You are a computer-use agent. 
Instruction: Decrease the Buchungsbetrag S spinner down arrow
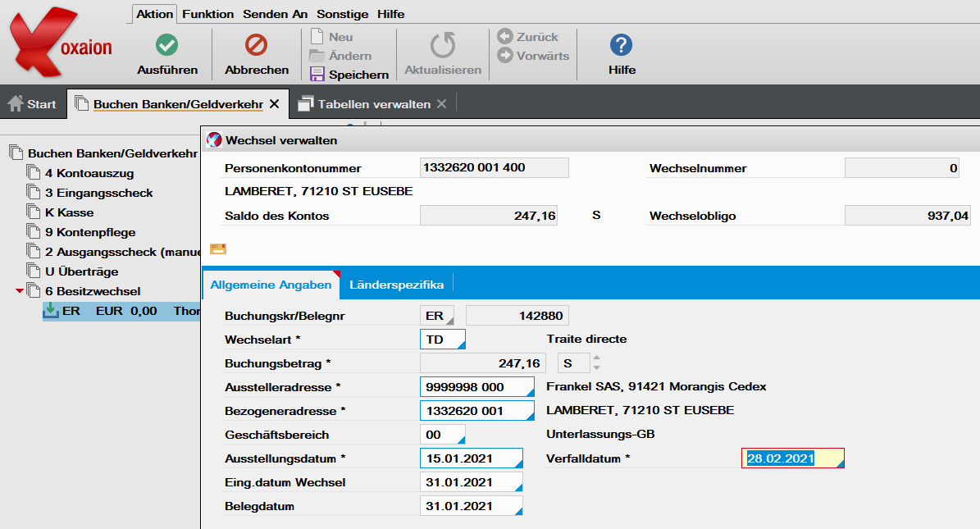(x=597, y=367)
